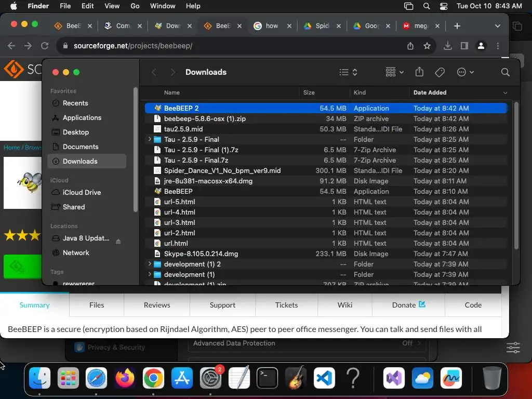Screen dimensions: 532x399
Task: Open System Settings in the dock
Action: [x=210, y=378]
